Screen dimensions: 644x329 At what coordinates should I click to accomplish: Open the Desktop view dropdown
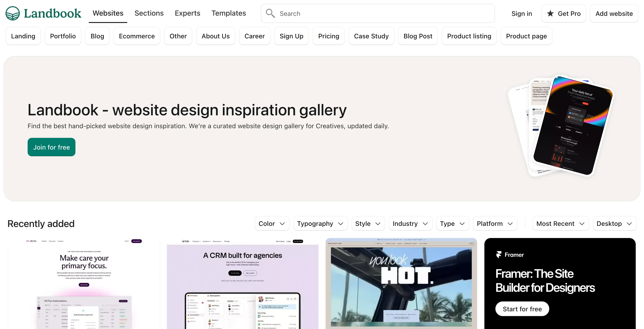pyautogui.click(x=614, y=223)
